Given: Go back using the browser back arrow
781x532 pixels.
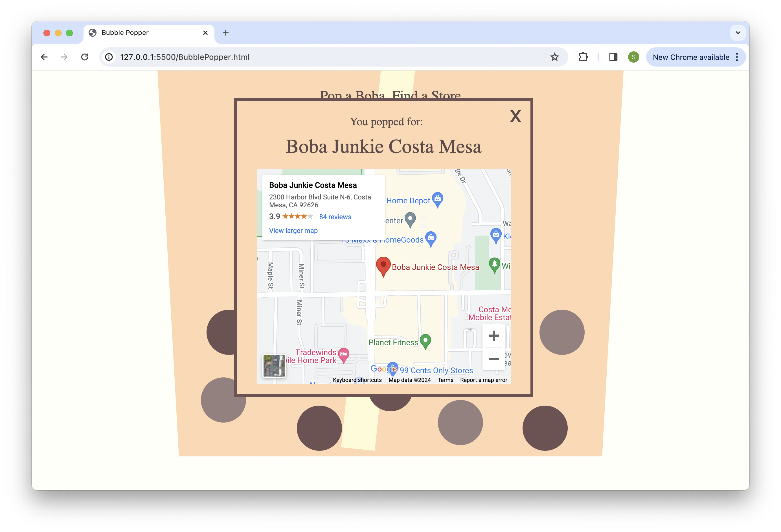Looking at the screenshot, I should [44, 57].
